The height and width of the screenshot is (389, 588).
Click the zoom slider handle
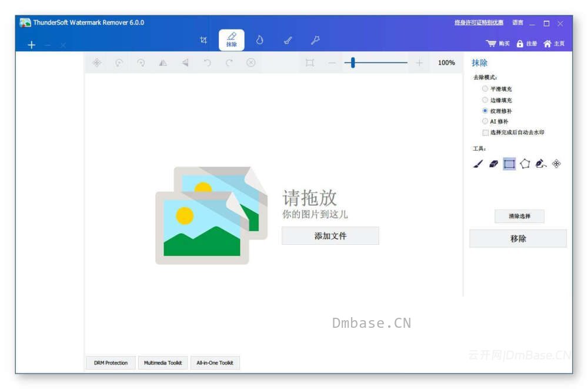pos(352,63)
